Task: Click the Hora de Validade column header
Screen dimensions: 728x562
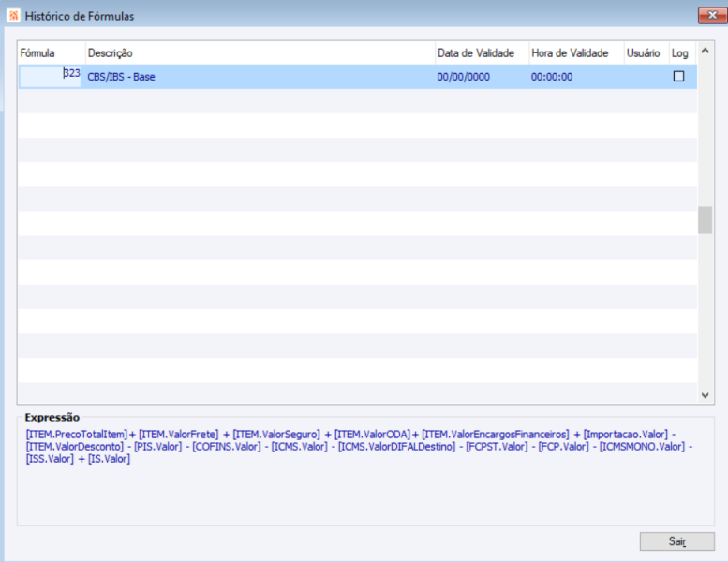Action: 576,52
